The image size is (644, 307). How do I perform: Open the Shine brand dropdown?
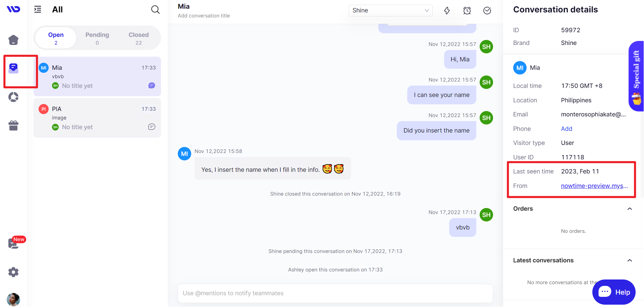(x=390, y=10)
